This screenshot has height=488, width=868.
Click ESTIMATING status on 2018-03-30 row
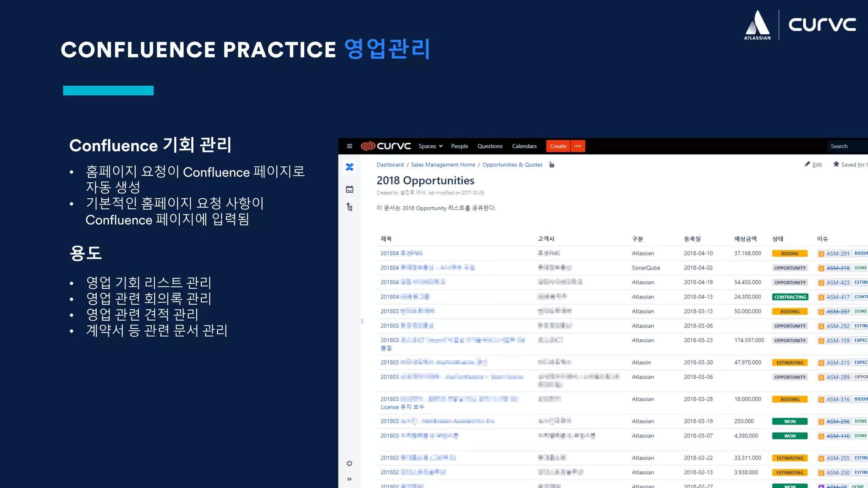click(x=790, y=363)
